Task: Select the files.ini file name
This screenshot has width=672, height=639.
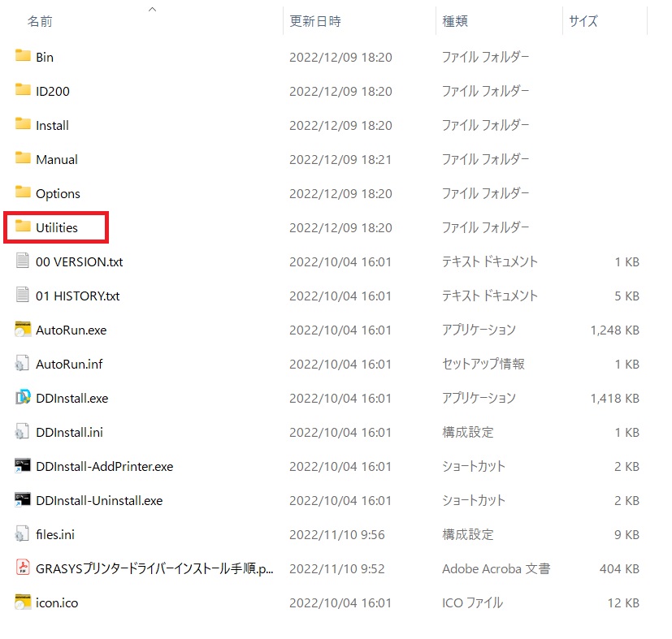Action: point(55,534)
